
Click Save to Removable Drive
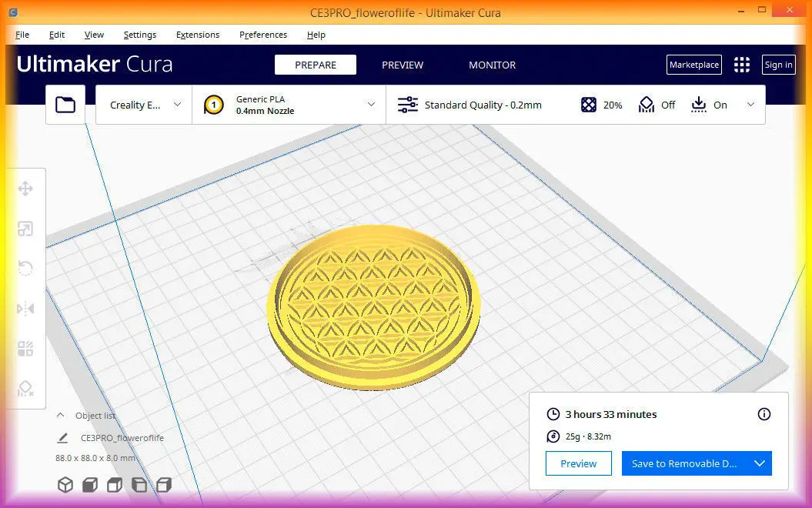(x=684, y=463)
